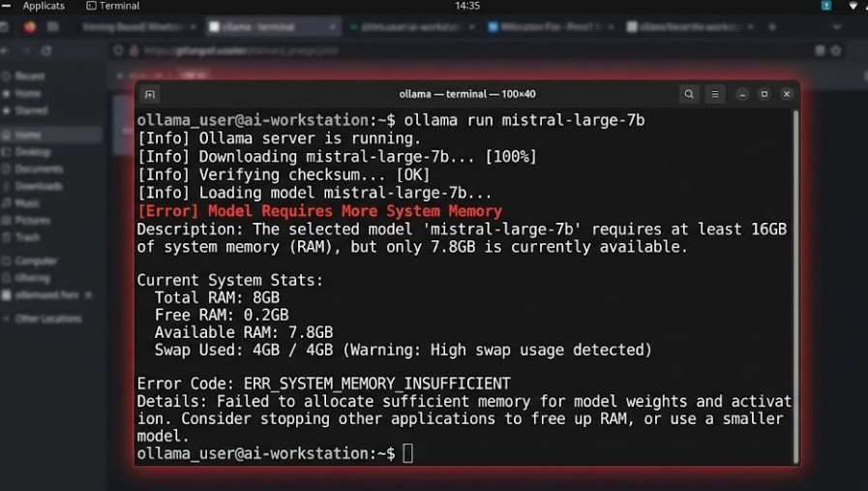Screen dimensions: 868x491
Task: Select Recent in the file manager sidebar
Action: click(29, 76)
